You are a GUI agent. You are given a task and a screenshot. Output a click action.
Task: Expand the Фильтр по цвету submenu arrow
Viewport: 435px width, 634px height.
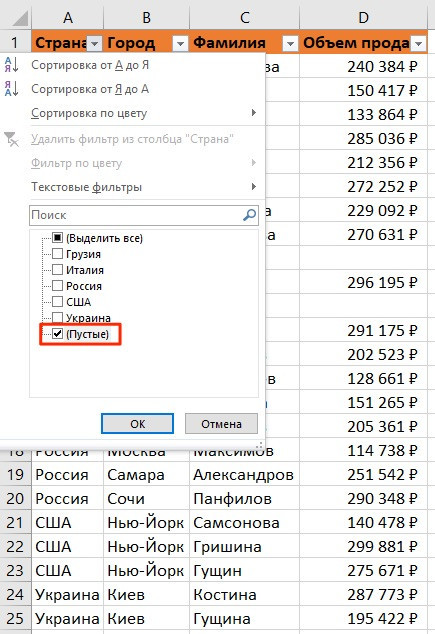pos(253,163)
